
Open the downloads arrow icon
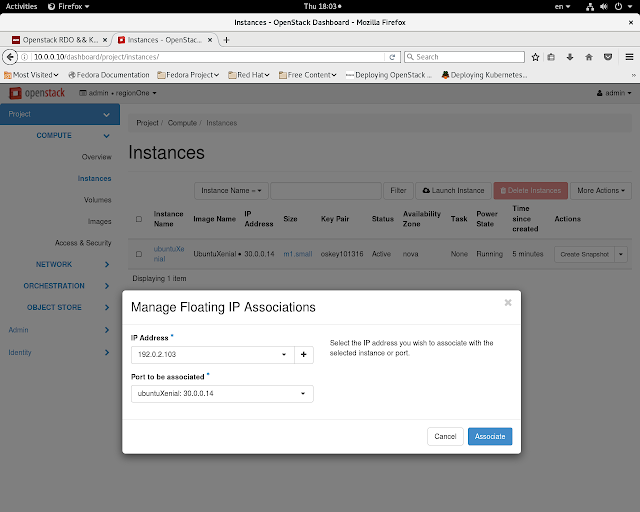(x=570, y=57)
